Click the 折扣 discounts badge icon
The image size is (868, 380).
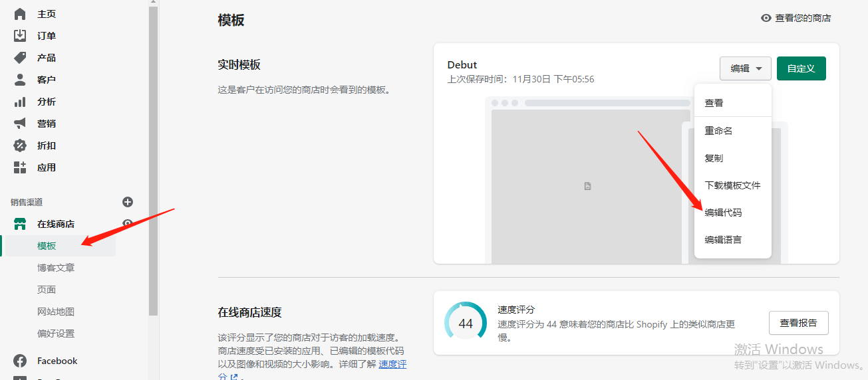[x=20, y=145]
